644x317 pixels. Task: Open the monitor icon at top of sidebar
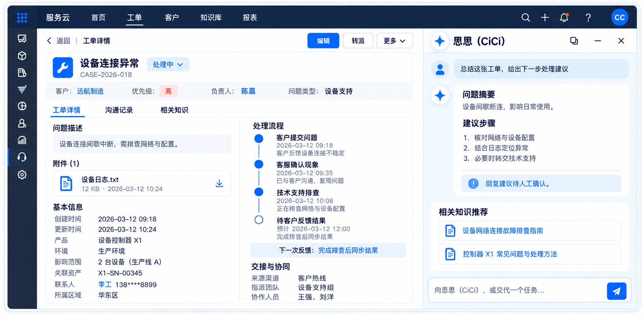coord(22,39)
